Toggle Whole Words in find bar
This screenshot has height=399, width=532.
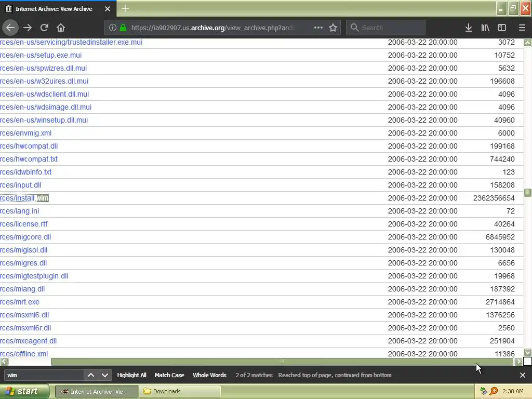click(x=210, y=375)
